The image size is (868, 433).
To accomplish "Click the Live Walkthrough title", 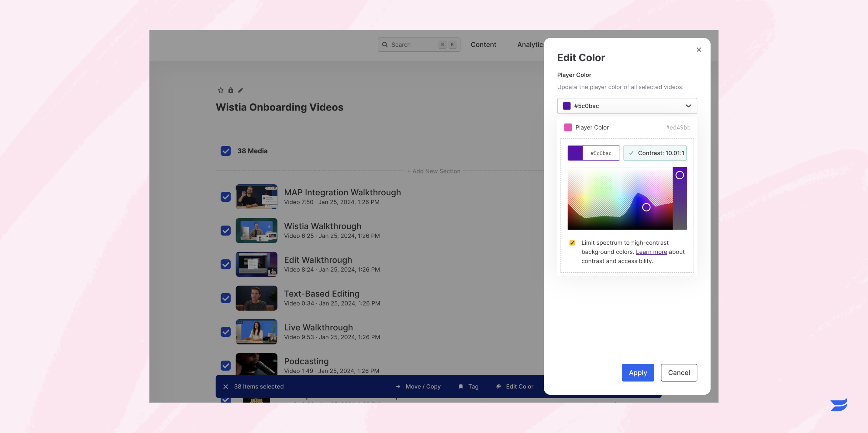I will pyautogui.click(x=319, y=327).
